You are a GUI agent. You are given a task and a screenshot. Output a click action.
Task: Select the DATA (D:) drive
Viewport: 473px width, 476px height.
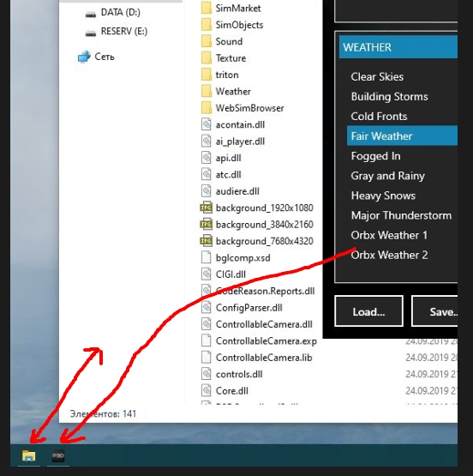[120, 12]
